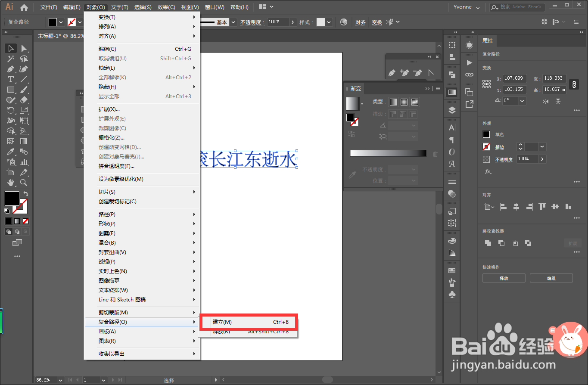
Task: Toggle the swap fill and stroke arrows
Action: [x=26, y=193]
